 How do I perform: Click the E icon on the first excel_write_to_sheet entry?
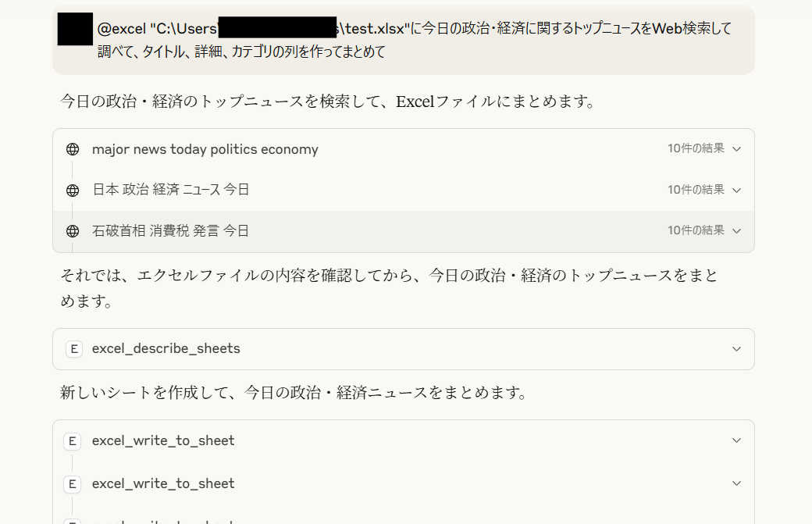point(72,440)
